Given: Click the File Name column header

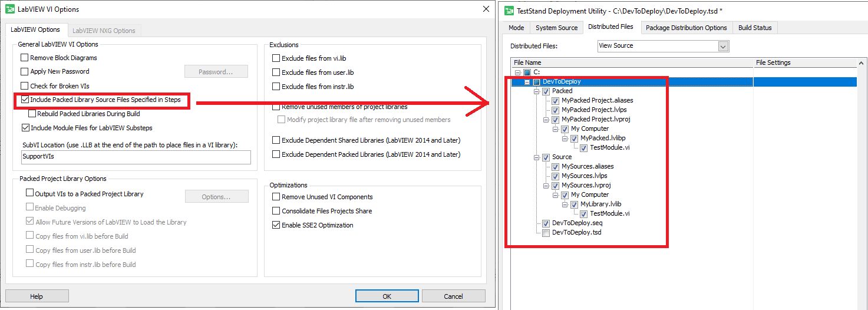Looking at the screenshot, I should 632,62.
